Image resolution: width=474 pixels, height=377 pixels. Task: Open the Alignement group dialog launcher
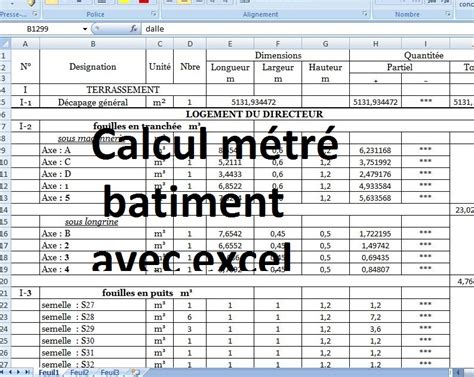coord(365,14)
